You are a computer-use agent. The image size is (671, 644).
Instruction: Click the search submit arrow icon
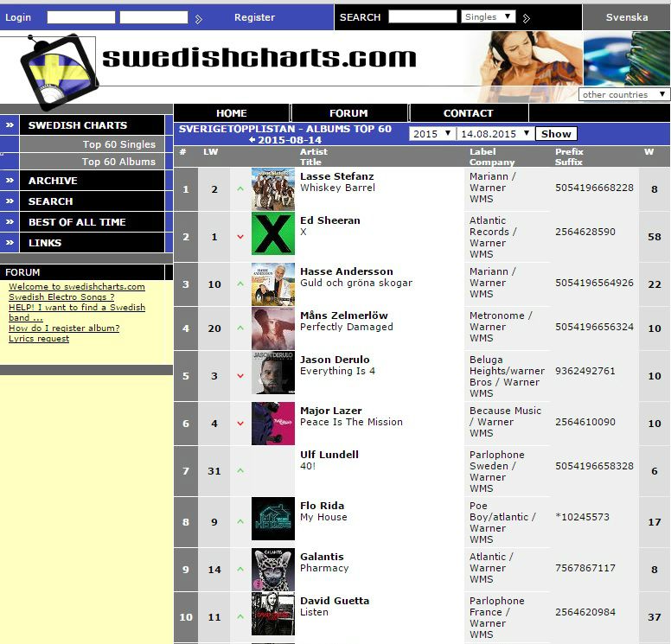click(x=527, y=18)
